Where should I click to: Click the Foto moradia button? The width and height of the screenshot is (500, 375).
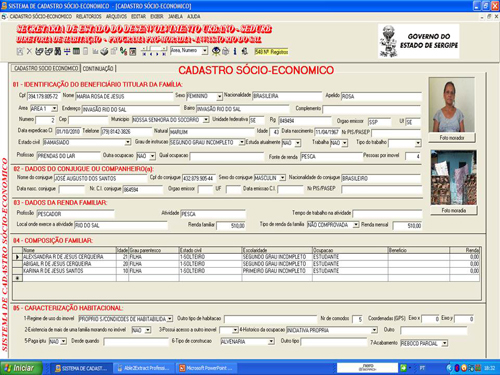(454, 210)
